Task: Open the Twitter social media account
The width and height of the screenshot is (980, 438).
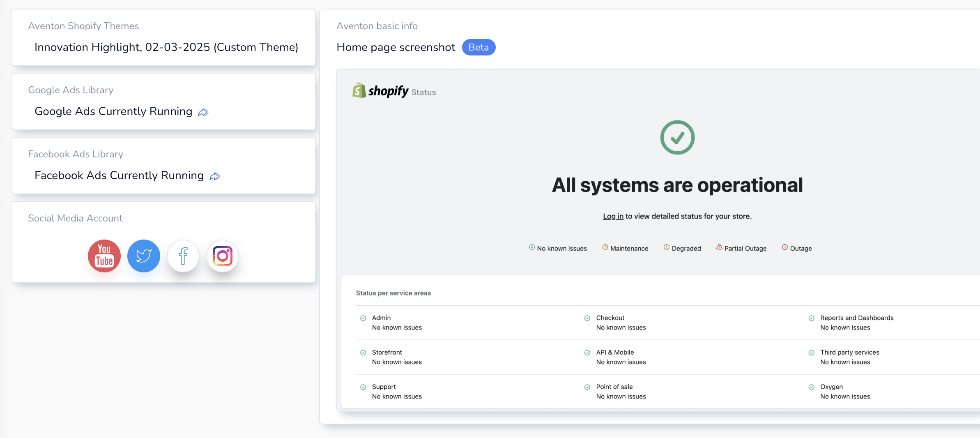Action: (143, 256)
